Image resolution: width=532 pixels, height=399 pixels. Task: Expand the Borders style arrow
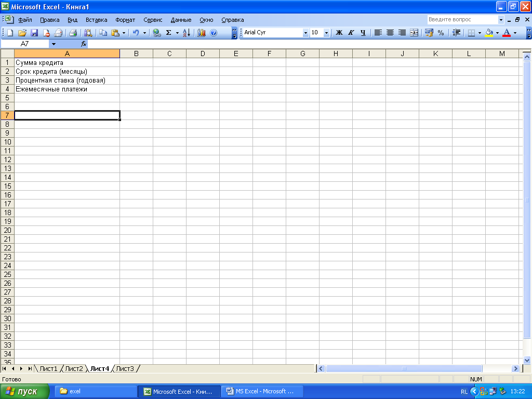pyautogui.click(x=480, y=33)
